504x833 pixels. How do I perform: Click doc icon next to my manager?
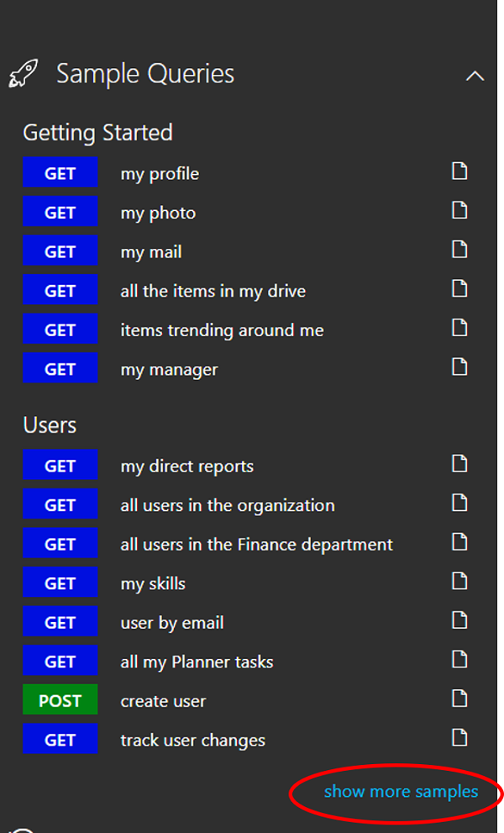click(x=459, y=367)
